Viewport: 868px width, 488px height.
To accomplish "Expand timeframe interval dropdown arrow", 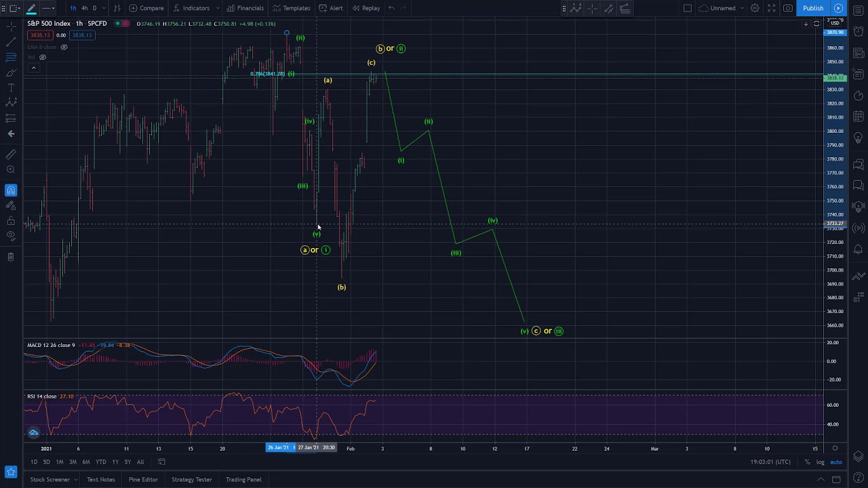I will tap(103, 8).
